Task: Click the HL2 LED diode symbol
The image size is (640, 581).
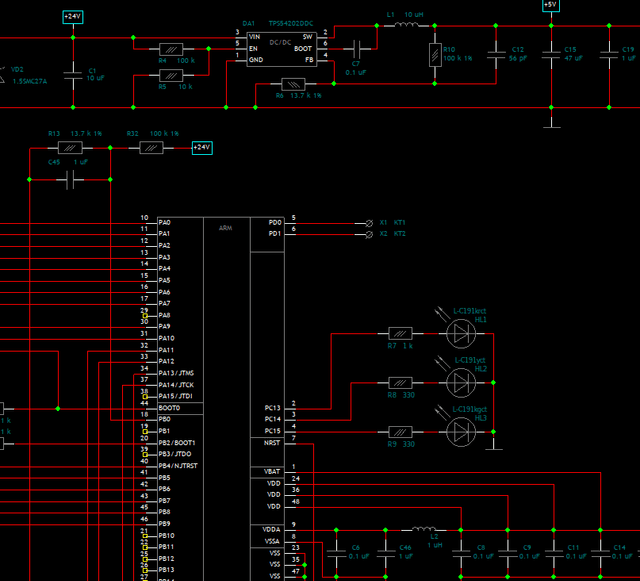Action: [x=460, y=381]
